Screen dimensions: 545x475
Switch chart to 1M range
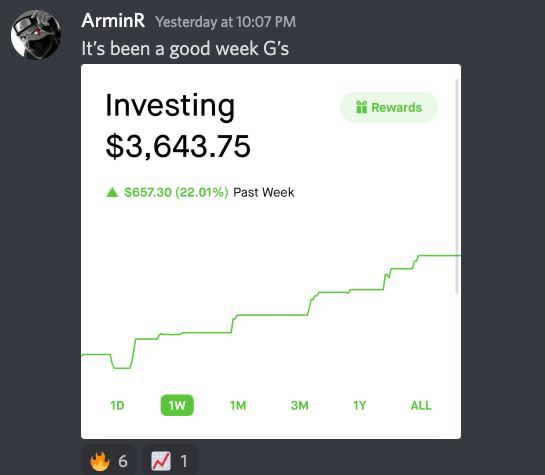pyautogui.click(x=238, y=405)
